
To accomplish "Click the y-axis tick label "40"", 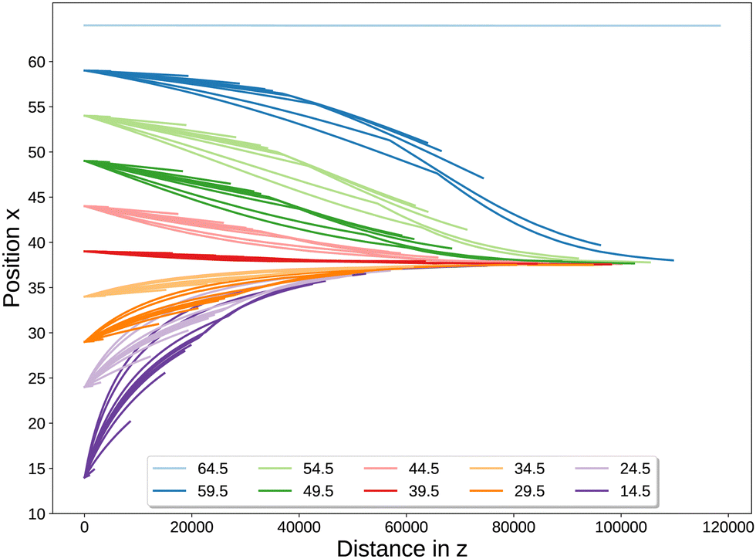I will point(37,242).
